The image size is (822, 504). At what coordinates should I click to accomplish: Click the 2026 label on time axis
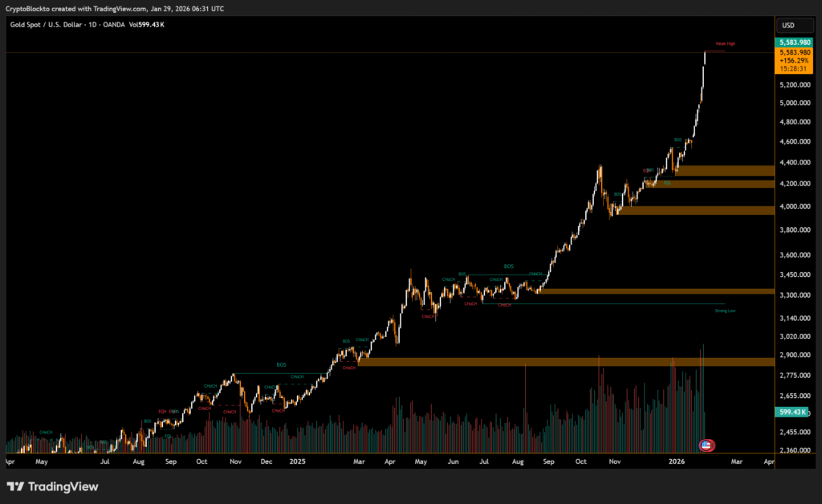tap(678, 462)
